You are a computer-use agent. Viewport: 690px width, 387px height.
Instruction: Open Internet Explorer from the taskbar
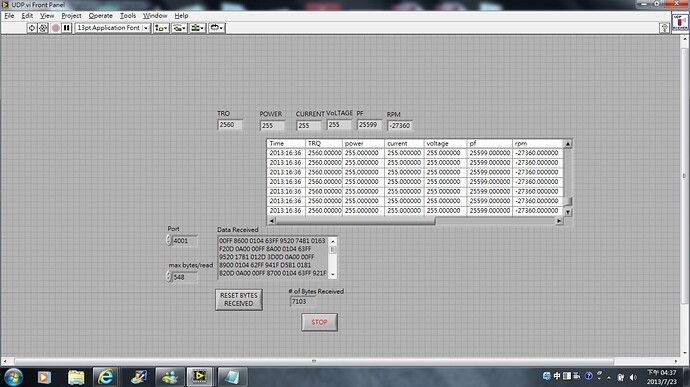(x=105, y=377)
